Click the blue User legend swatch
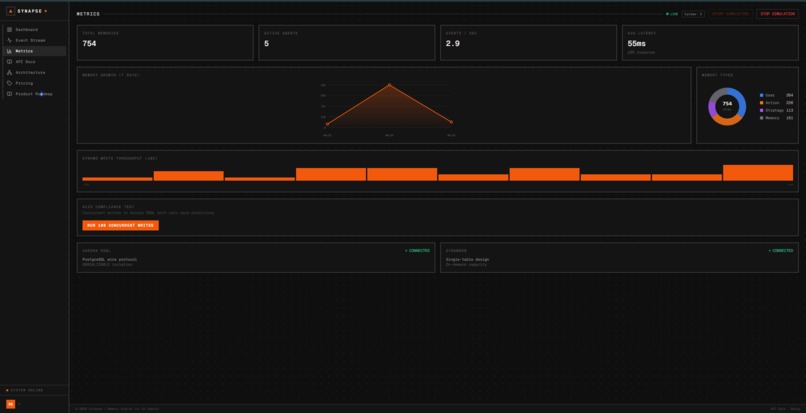The height and width of the screenshot is (413, 806). click(761, 95)
